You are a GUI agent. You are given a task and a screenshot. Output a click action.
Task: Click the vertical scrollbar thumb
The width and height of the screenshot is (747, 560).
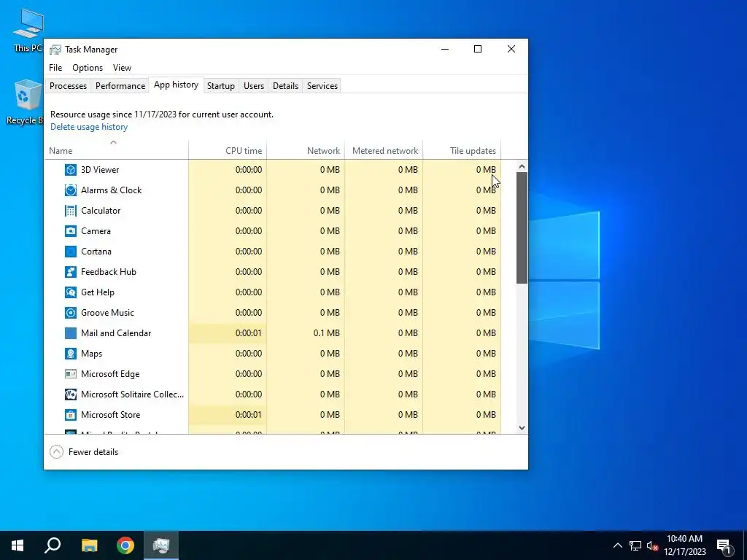click(522, 227)
